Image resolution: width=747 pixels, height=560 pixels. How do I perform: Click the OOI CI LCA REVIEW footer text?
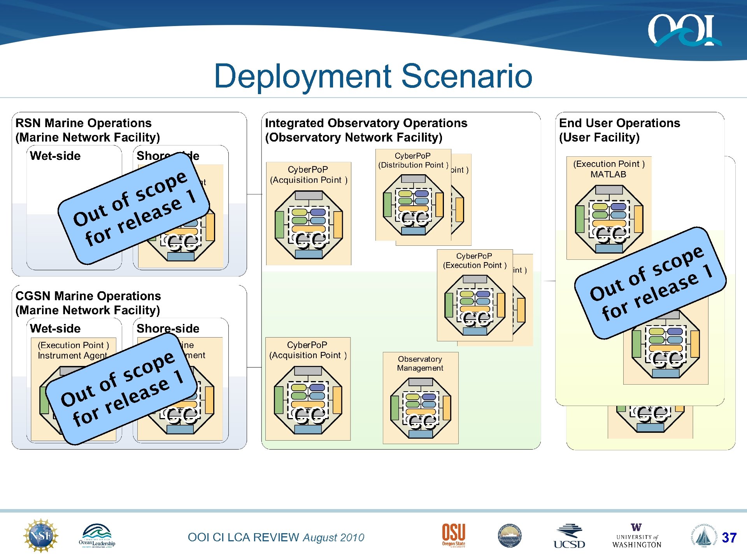276,537
